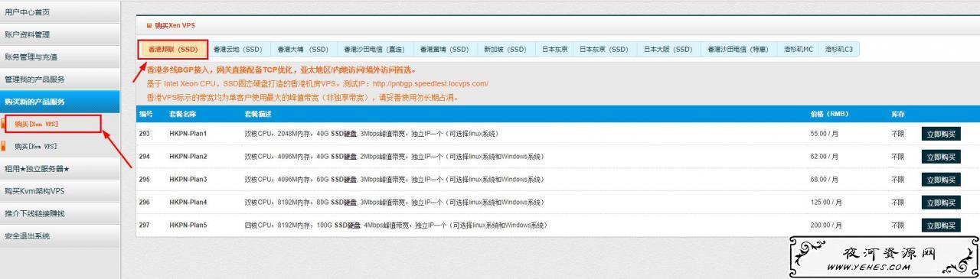Click the 套餐描述 column header

pyautogui.click(x=258, y=114)
